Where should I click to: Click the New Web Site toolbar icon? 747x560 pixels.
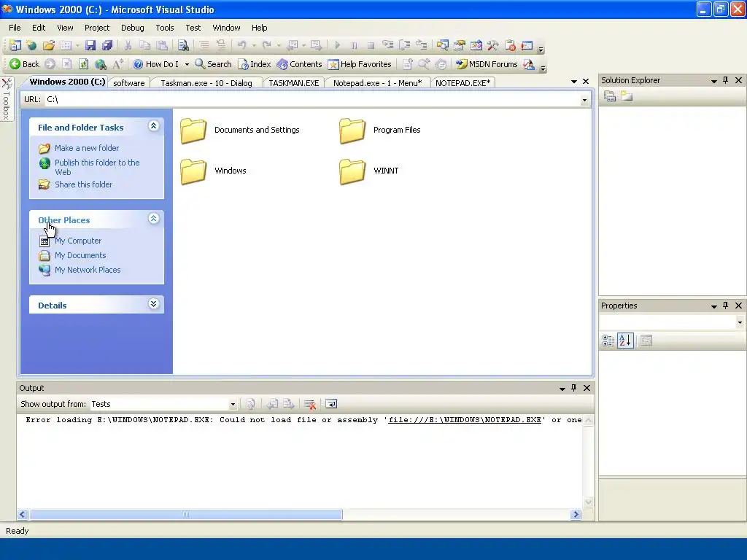[31, 45]
